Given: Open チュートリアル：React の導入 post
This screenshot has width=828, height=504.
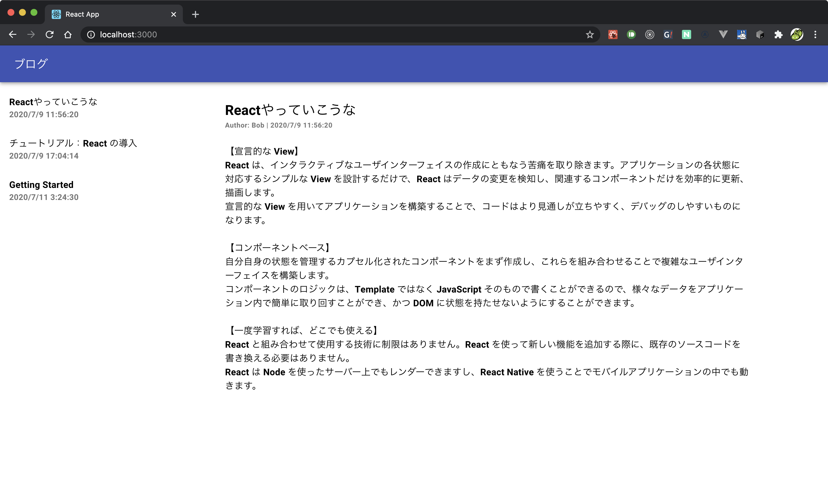Looking at the screenshot, I should pos(73,143).
